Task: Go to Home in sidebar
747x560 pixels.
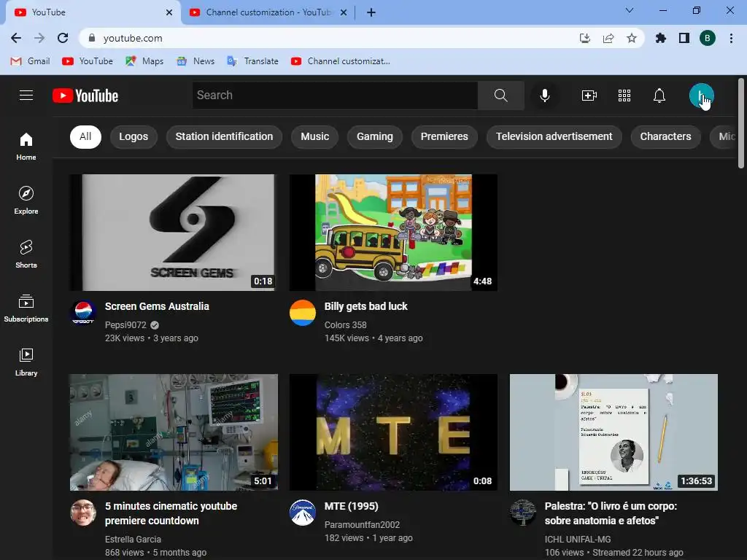Action: click(26, 146)
